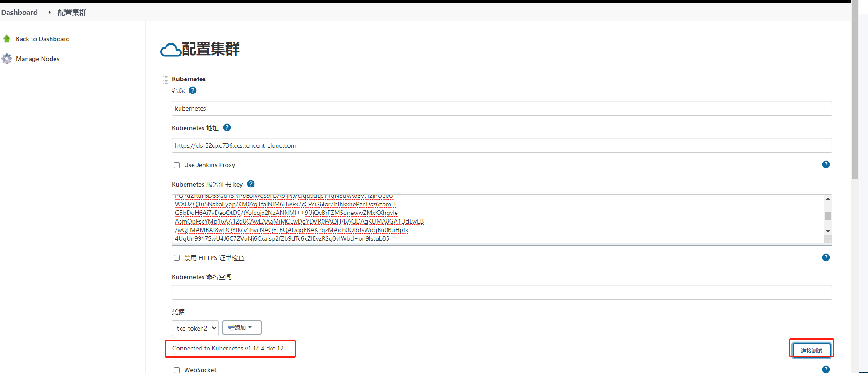Click the Manage Nodes gear icon
This screenshot has width=868, height=373.
(7, 59)
